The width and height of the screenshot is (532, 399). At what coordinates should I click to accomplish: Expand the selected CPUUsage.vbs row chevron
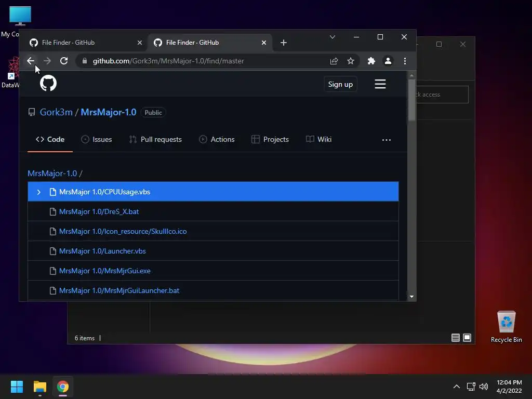pos(38,192)
